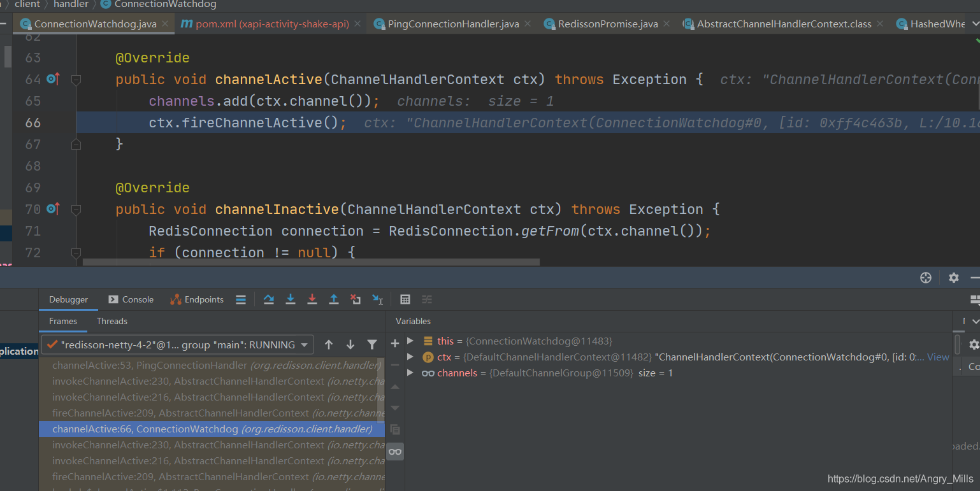Click the duplicate watch copy icon
Viewport: 980px width, 491px height.
395,430
